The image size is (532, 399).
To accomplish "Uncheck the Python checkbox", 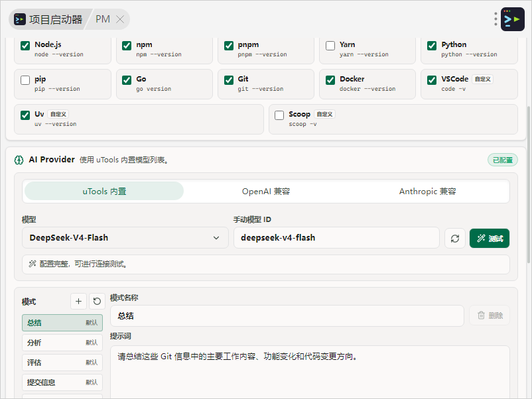I will click(432, 46).
